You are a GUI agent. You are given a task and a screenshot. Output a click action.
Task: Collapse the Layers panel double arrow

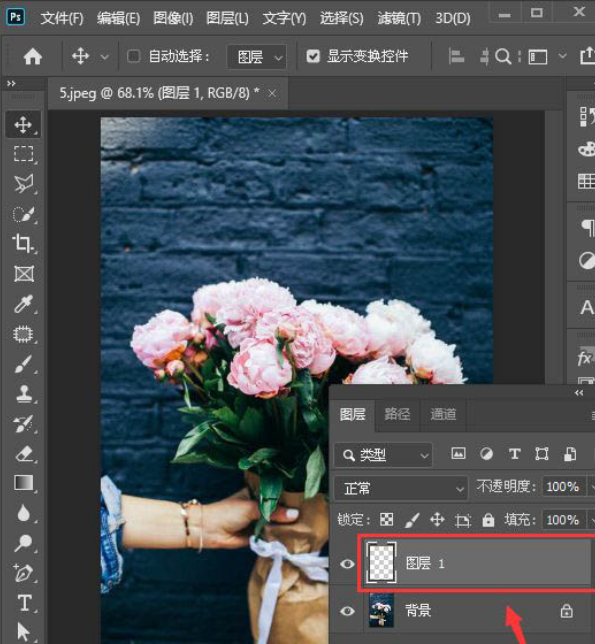(579, 393)
